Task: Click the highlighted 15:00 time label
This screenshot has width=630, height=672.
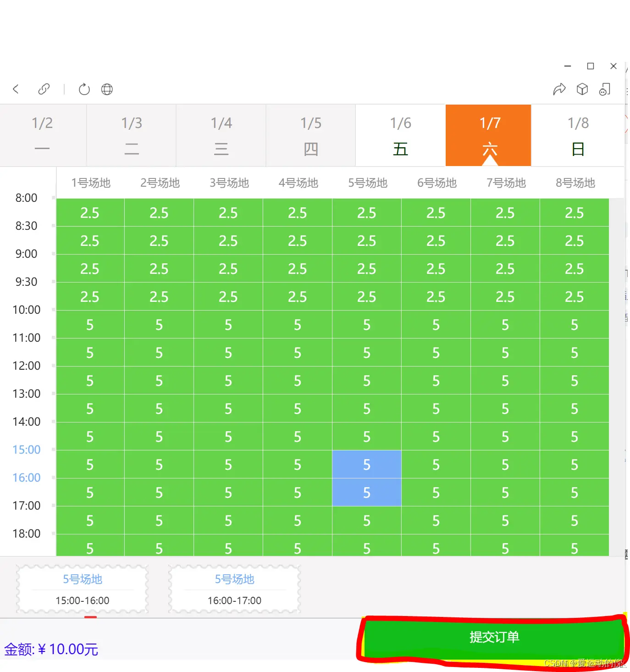Action: click(27, 450)
